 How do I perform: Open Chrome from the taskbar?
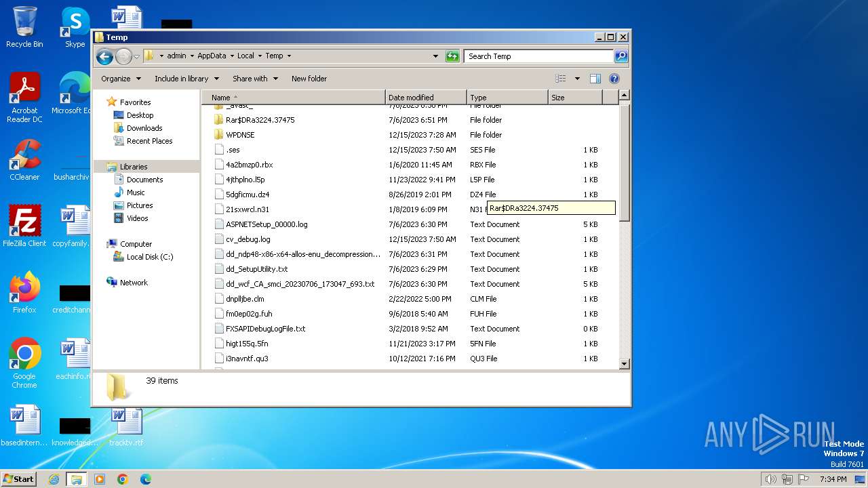(x=123, y=479)
